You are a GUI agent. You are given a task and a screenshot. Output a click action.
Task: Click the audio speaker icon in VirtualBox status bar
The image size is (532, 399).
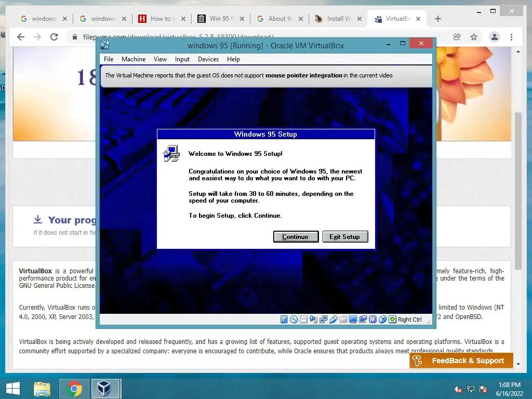[313, 320]
